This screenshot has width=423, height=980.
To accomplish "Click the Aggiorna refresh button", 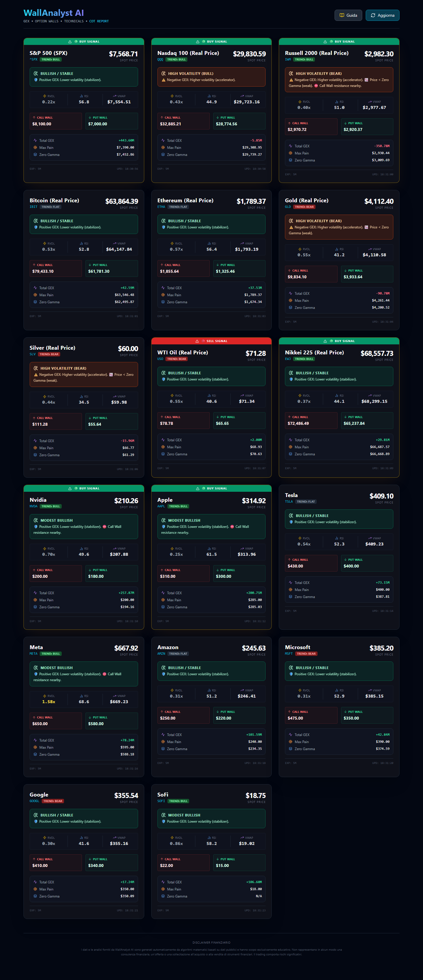I will pos(382,15).
